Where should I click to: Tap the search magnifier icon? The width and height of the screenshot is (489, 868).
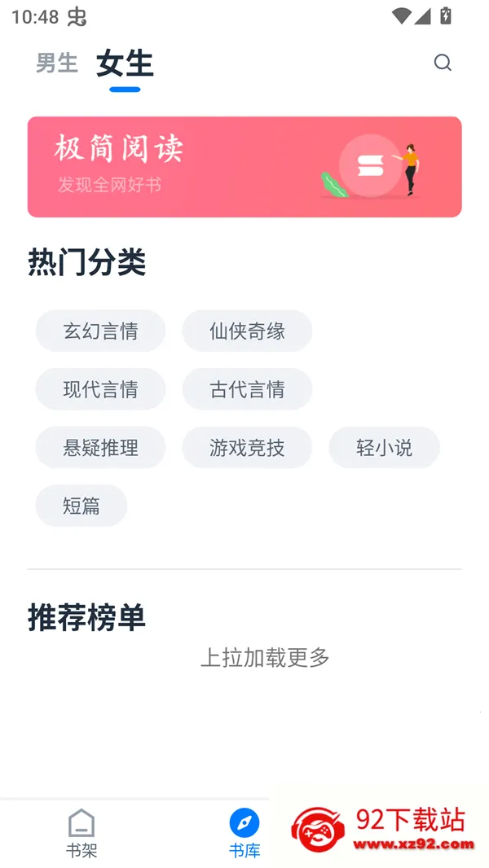(x=443, y=63)
